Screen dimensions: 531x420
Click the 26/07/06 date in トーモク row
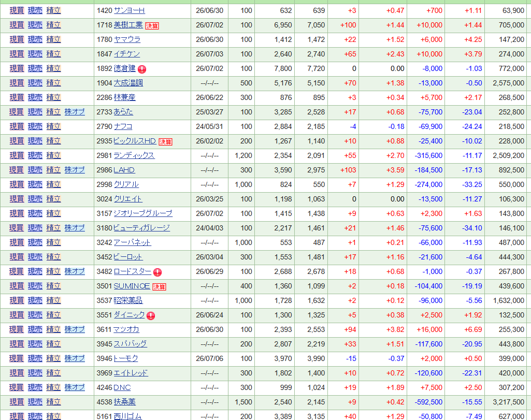[210, 359]
